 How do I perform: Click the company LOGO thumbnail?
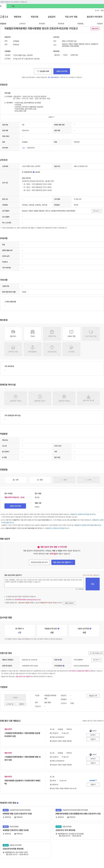pos(15,698)
